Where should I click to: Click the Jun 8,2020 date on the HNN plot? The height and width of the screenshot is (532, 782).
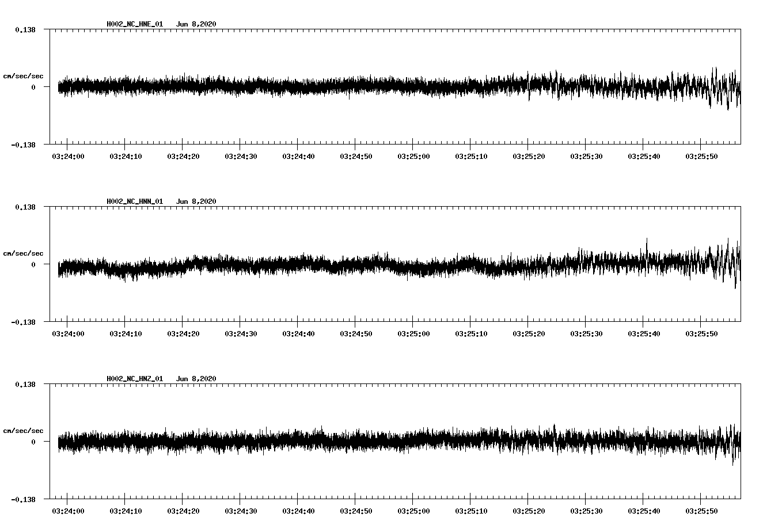(x=196, y=202)
